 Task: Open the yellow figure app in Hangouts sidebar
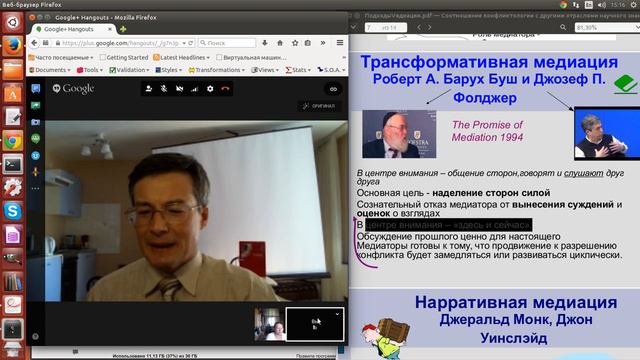tap(36, 172)
